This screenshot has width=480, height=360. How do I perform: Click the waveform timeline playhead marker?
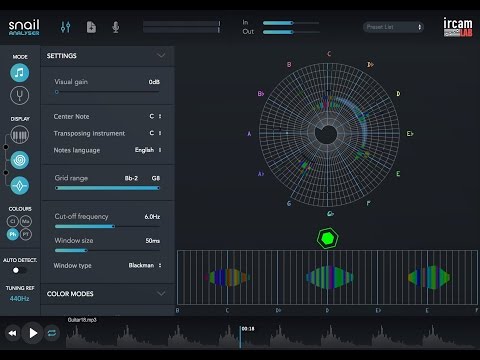click(240, 337)
